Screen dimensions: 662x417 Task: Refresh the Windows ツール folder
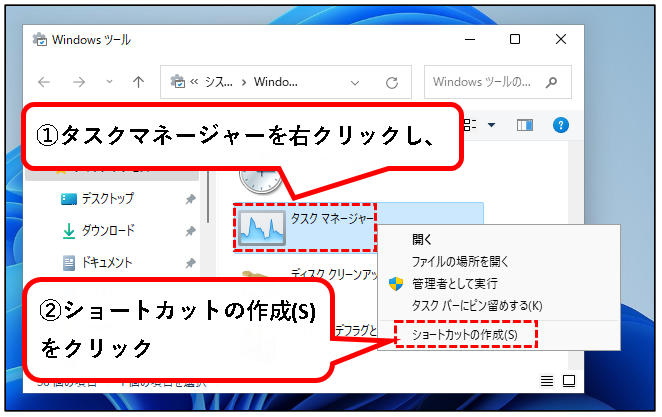(392, 83)
